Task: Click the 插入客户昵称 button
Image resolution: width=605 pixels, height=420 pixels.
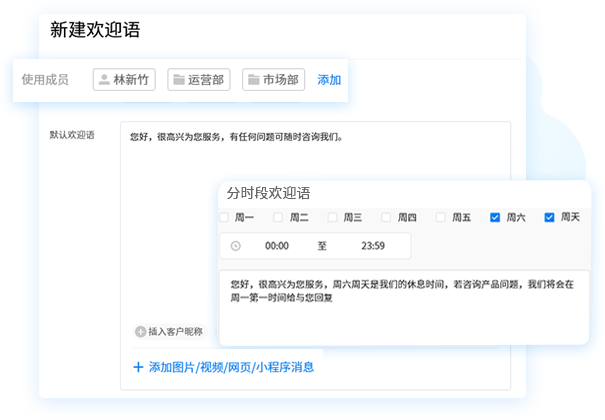Action: [x=170, y=332]
